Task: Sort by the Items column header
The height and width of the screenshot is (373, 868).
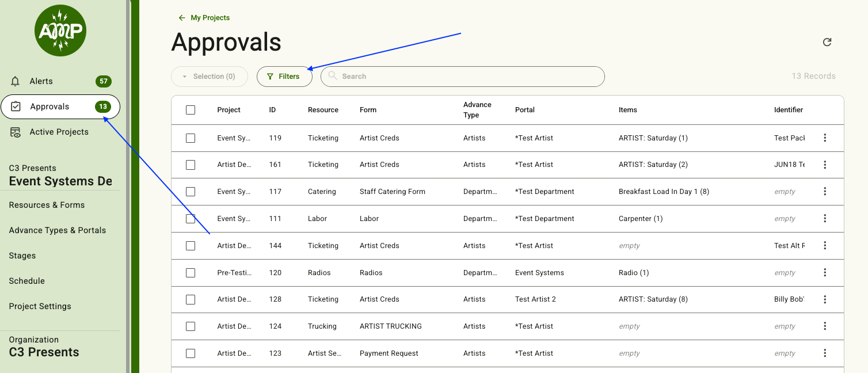Action: (628, 110)
